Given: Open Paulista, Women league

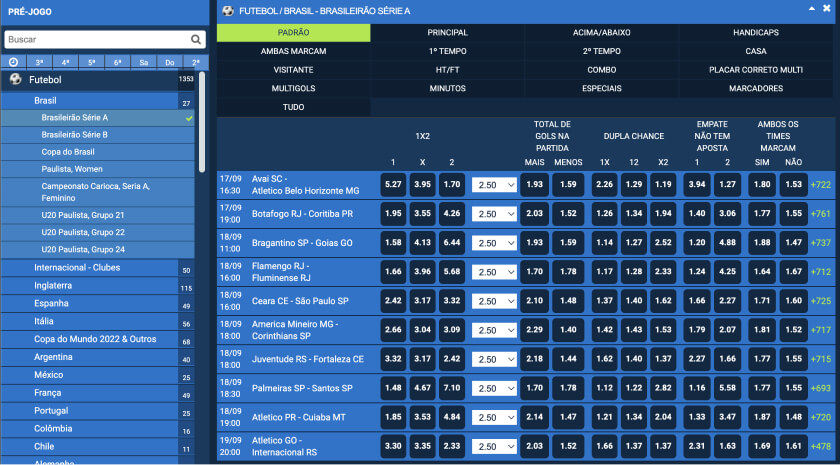Looking at the screenshot, I should [x=98, y=169].
